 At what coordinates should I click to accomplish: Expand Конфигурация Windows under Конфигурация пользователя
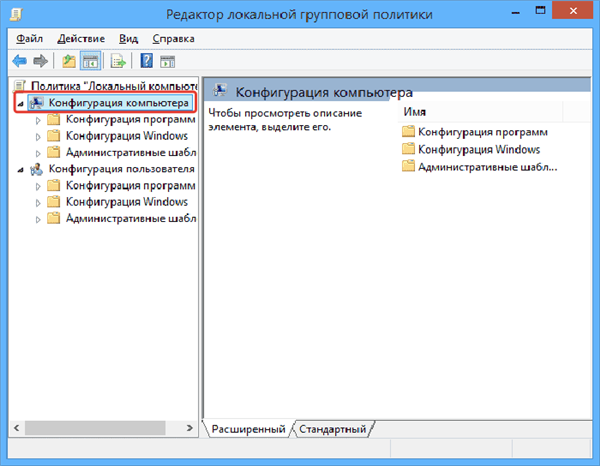click(38, 203)
